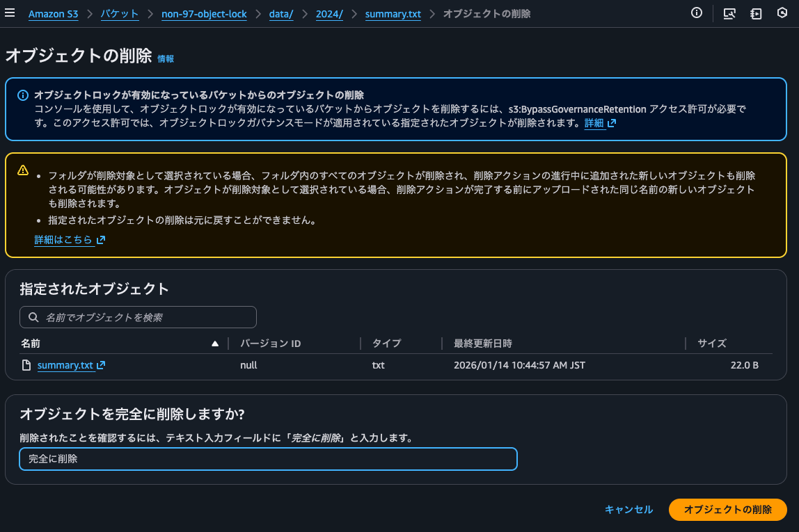The height and width of the screenshot is (532, 799).
Task: Open the non-97-object-lock bucket breadcrumb
Action: coord(204,13)
